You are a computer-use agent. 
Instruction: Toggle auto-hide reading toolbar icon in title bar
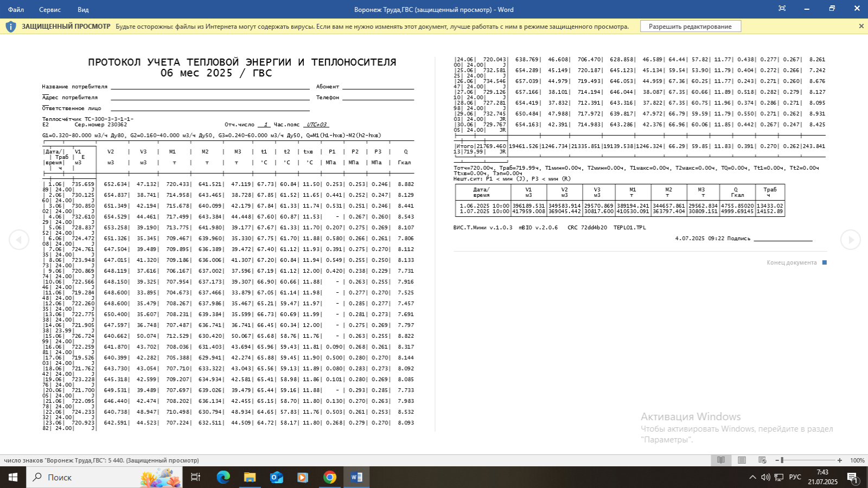coord(782,8)
